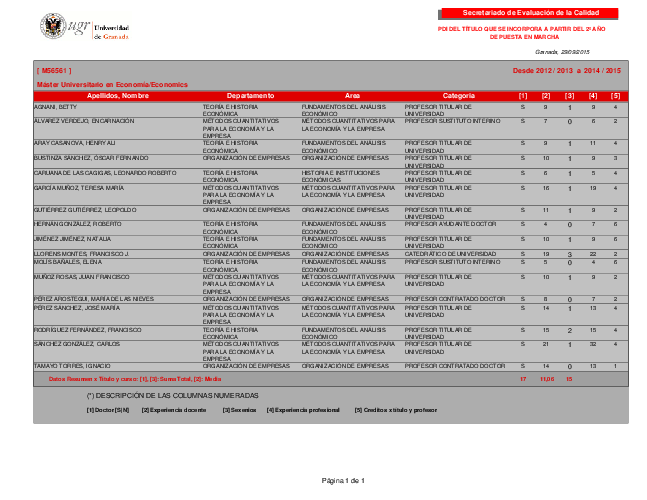Select the Apellidos, Nombre column header

tap(118, 96)
